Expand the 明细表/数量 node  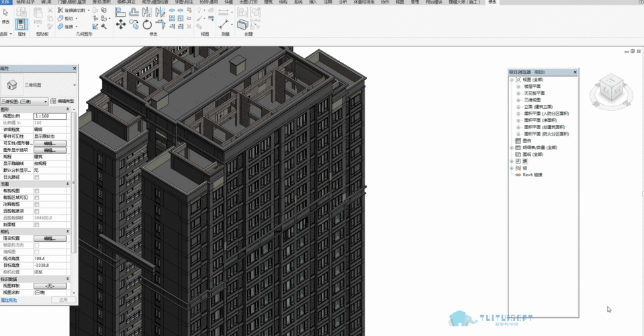[x=511, y=147]
